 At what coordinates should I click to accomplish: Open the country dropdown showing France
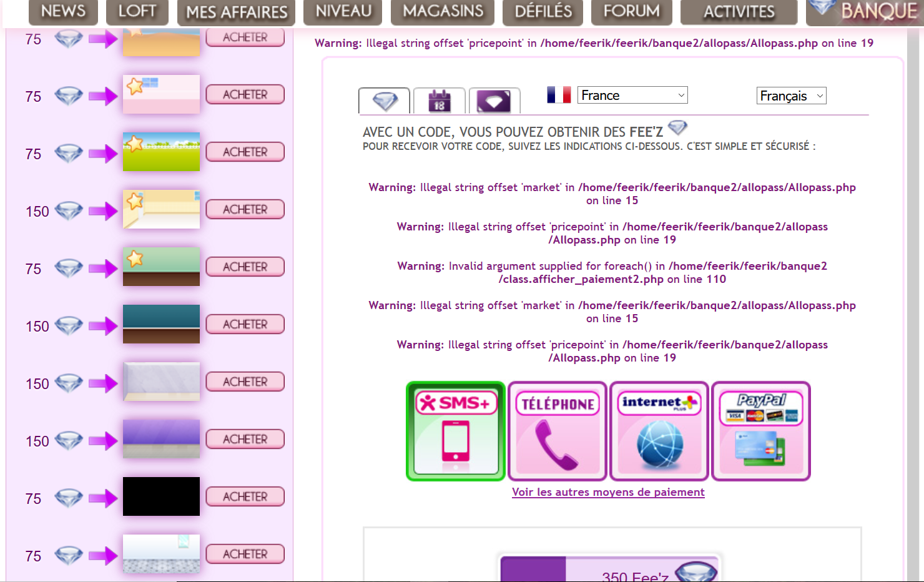coord(632,95)
